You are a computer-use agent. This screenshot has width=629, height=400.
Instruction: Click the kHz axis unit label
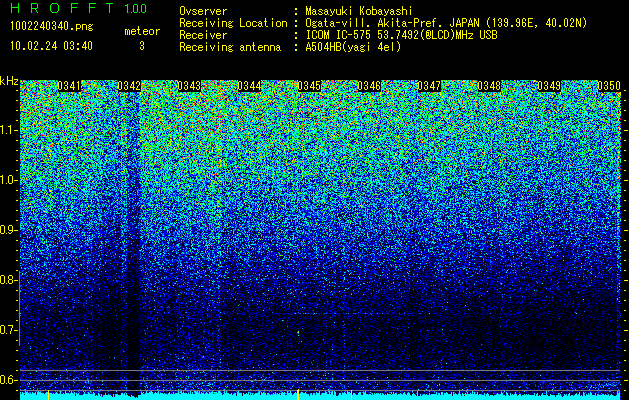[9, 81]
